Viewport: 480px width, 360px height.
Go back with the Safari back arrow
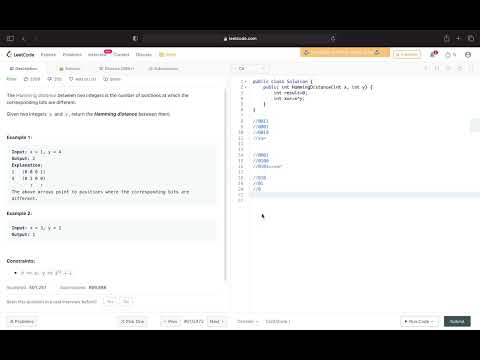(x=23, y=38)
